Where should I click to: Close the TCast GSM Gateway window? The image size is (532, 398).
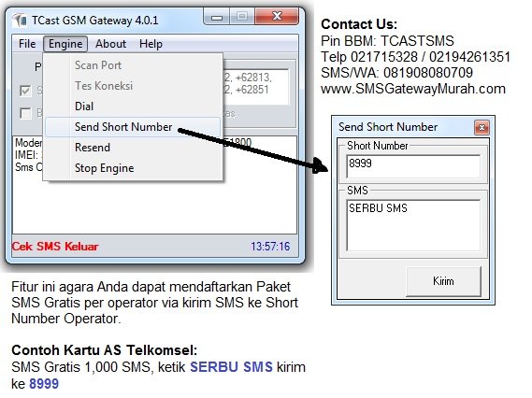[277, 17]
